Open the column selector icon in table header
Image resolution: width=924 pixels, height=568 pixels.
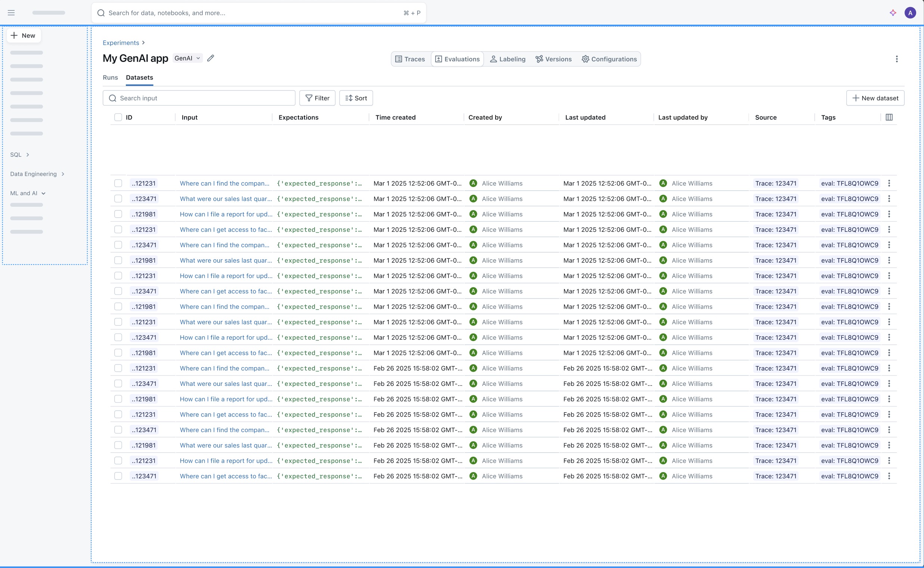tap(889, 117)
